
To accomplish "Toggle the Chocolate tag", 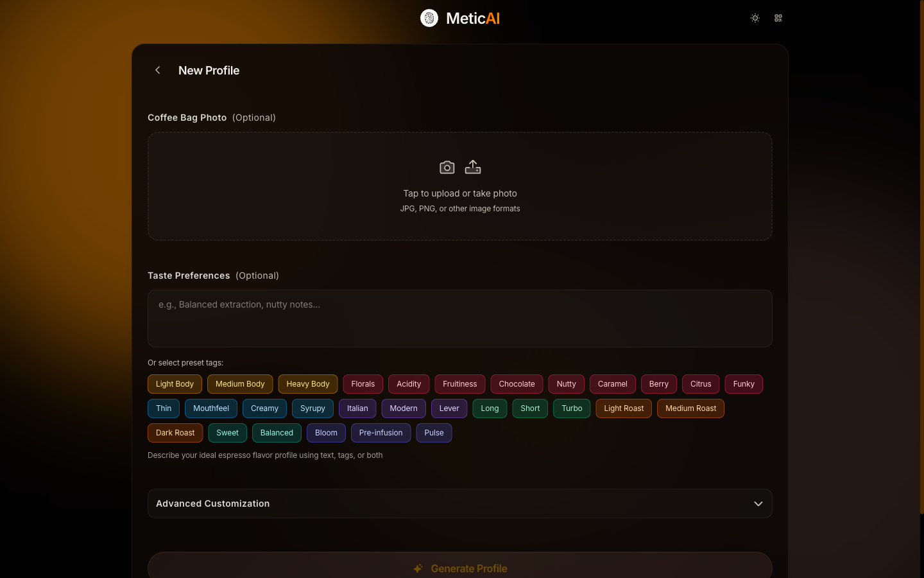I will [517, 384].
